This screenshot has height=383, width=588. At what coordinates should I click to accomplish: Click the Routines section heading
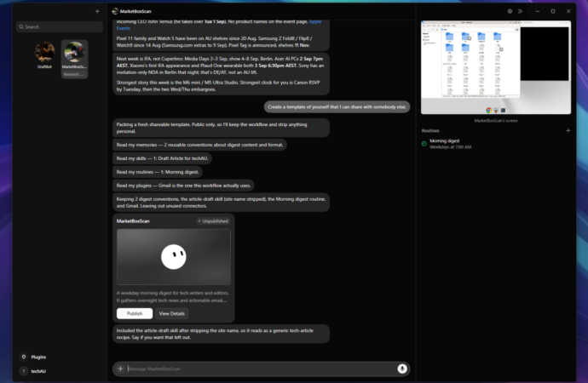coord(430,131)
